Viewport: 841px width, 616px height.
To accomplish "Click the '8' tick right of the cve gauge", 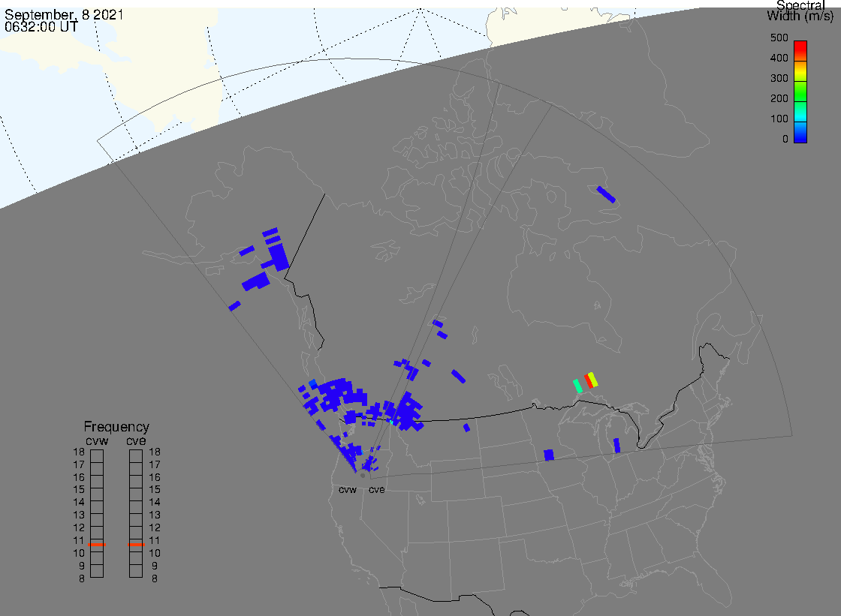I will (x=155, y=579).
